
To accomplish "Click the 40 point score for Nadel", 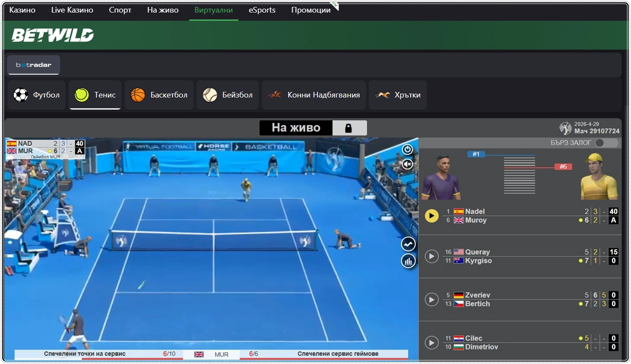I will [x=613, y=212].
